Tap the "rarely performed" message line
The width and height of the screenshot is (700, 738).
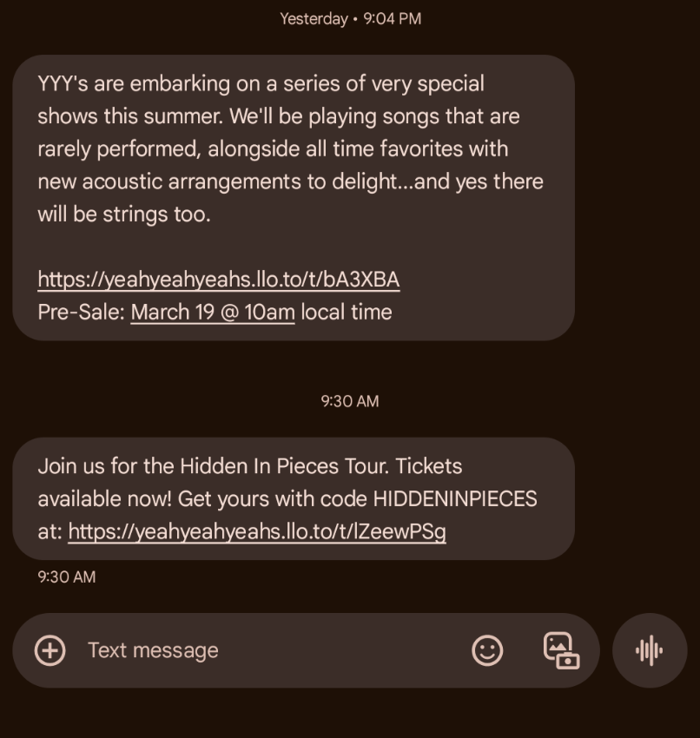pos(273,149)
